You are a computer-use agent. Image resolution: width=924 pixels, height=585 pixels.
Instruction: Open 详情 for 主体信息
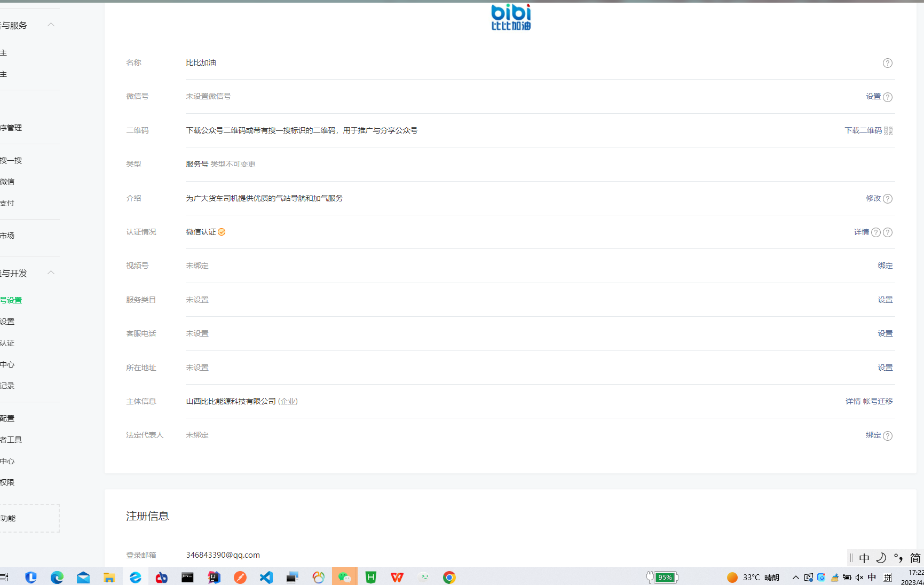click(x=853, y=401)
